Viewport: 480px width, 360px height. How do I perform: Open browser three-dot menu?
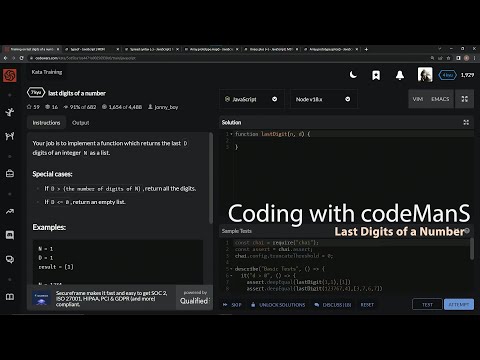pyautogui.click(x=475, y=58)
